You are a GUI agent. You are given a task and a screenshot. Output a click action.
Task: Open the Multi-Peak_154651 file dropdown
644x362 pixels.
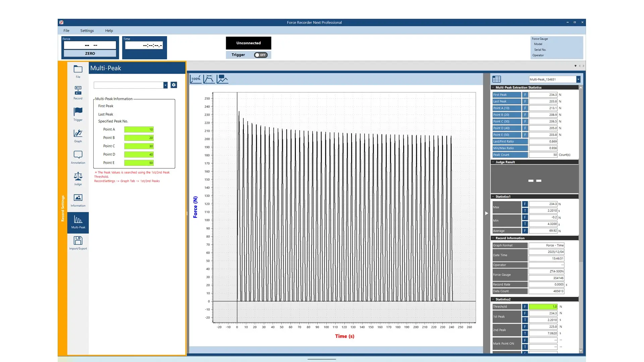[578, 79]
